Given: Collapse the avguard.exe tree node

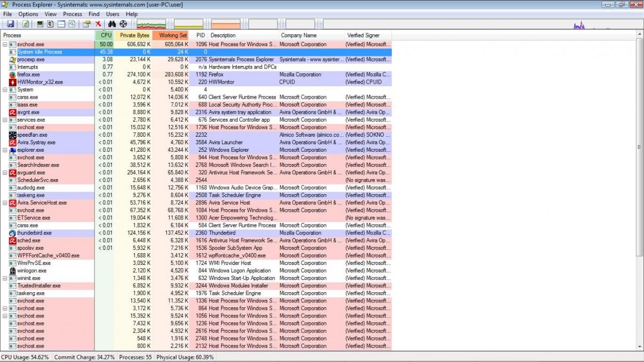Looking at the screenshot, I should (x=5, y=173).
